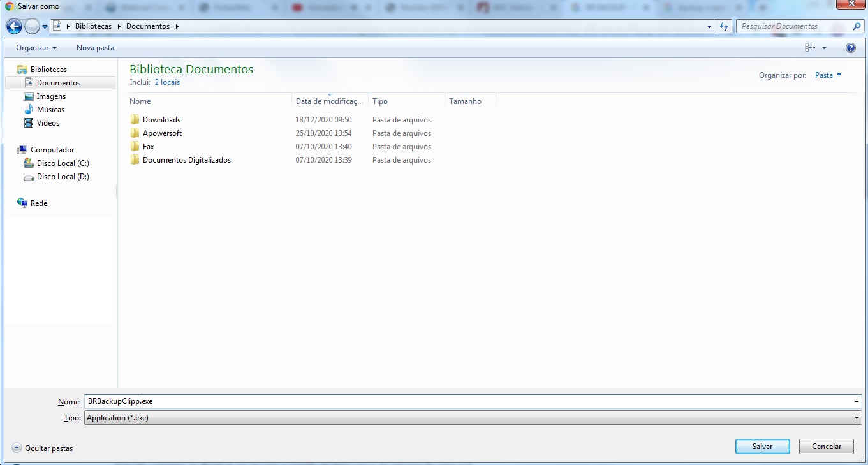This screenshot has width=868, height=465.
Task: Click the refresh icon beside address bar
Action: [723, 27]
